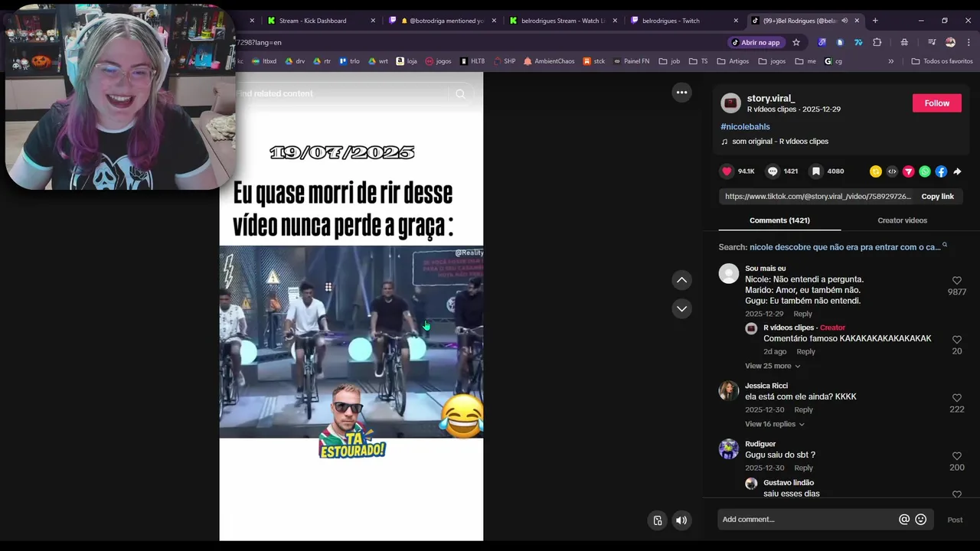Click the story.viral_ profile avatar

[x=731, y=103]
